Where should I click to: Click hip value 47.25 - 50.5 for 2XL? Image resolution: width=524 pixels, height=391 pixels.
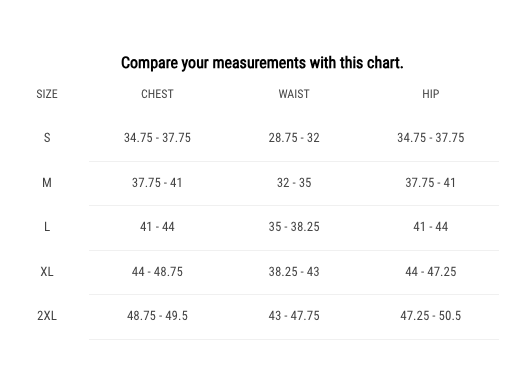[x=430, y=316]
